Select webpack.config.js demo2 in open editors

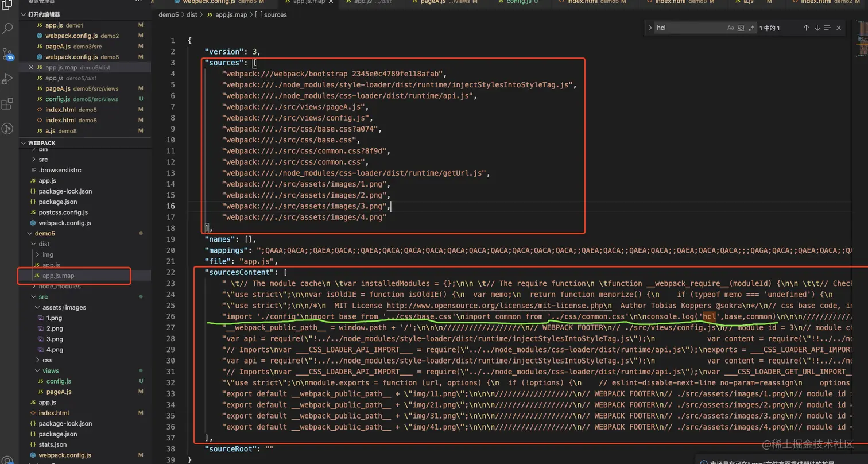click(85, 36)
